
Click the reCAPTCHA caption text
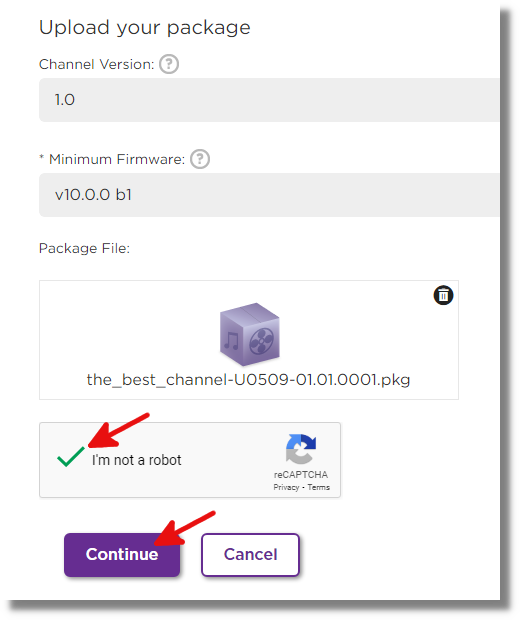[x=301, y=474]
